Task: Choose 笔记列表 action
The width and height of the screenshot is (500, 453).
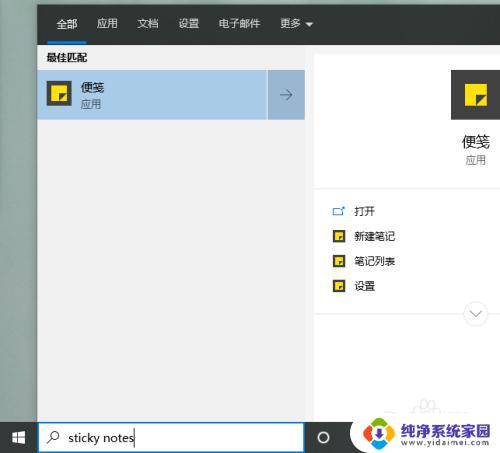Action: click(x=374, y=261)
